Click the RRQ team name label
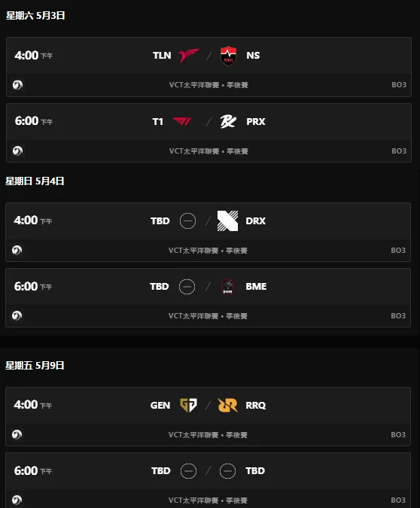420x508 pixels. click(256, 406)
